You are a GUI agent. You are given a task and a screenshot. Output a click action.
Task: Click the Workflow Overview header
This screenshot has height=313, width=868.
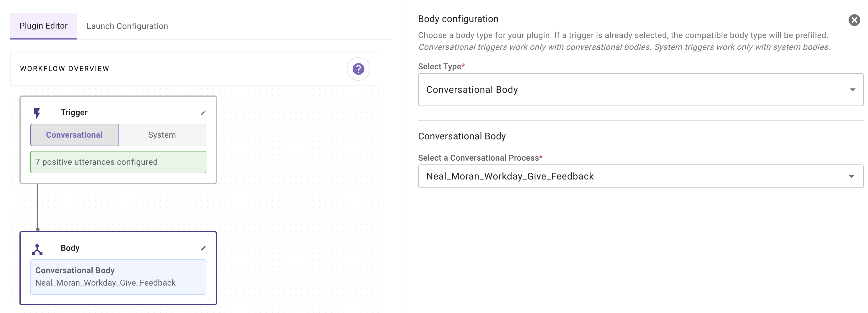[65, 69]
